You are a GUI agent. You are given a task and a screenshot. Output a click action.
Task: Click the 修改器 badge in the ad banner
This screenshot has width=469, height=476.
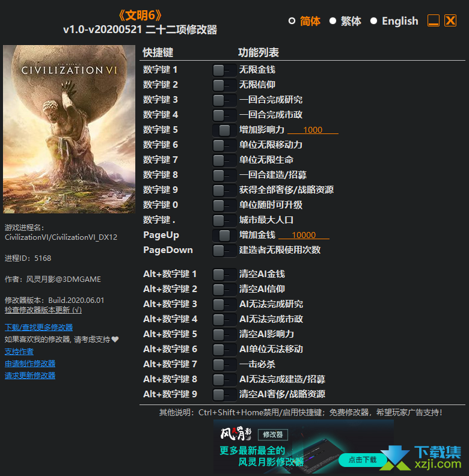click(x=273, y=435)
